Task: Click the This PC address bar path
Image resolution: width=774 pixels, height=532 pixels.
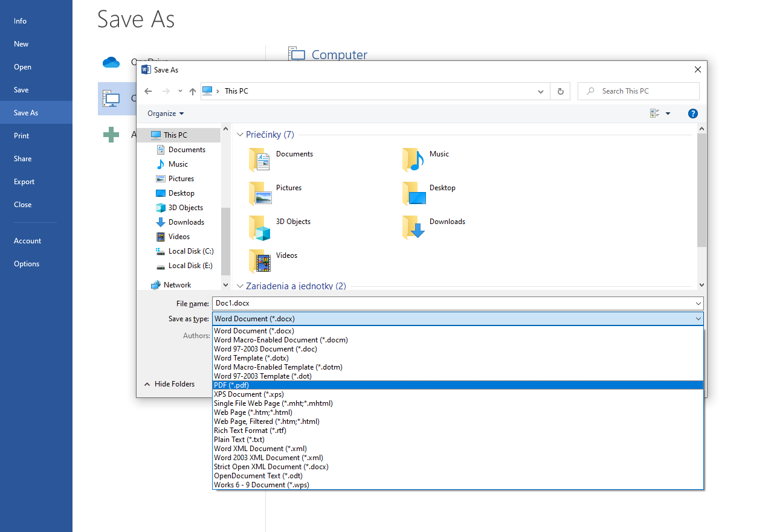Action: point(236,91)
